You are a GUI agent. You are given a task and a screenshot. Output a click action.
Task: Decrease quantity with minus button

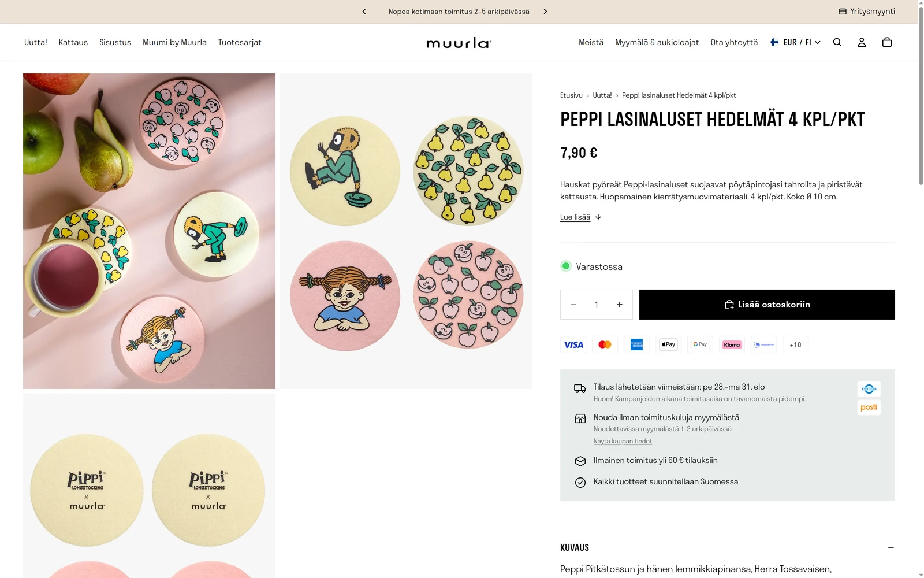(x=573, y=305)
